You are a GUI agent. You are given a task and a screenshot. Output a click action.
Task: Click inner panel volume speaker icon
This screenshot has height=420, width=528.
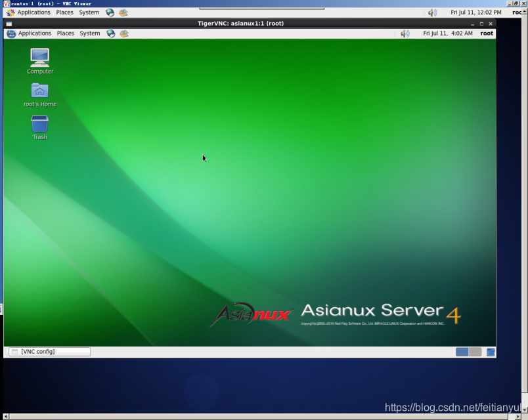tap(405, 33)
